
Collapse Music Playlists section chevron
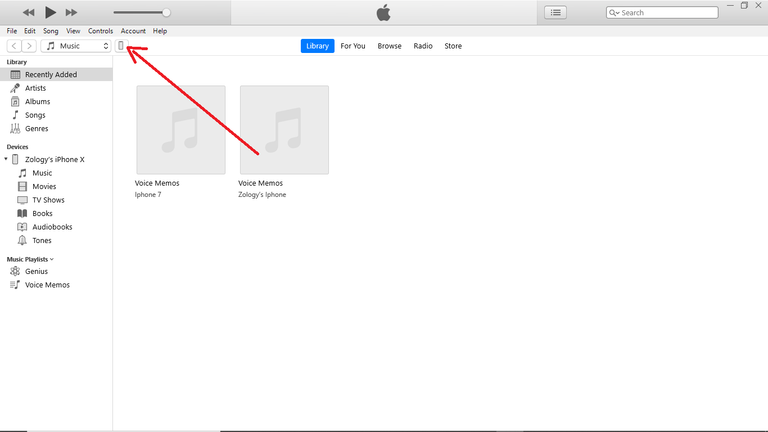(x=52, y=259)
